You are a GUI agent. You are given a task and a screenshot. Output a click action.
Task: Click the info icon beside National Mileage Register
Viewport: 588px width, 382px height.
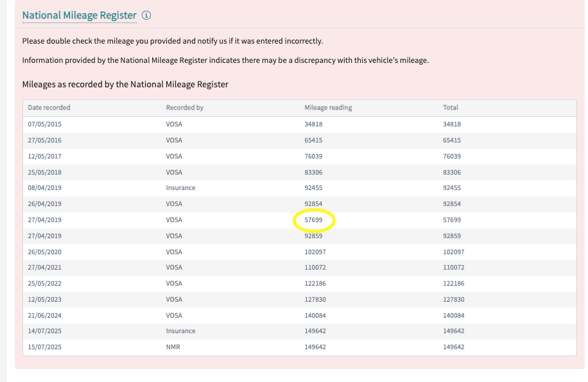[146, 15]
